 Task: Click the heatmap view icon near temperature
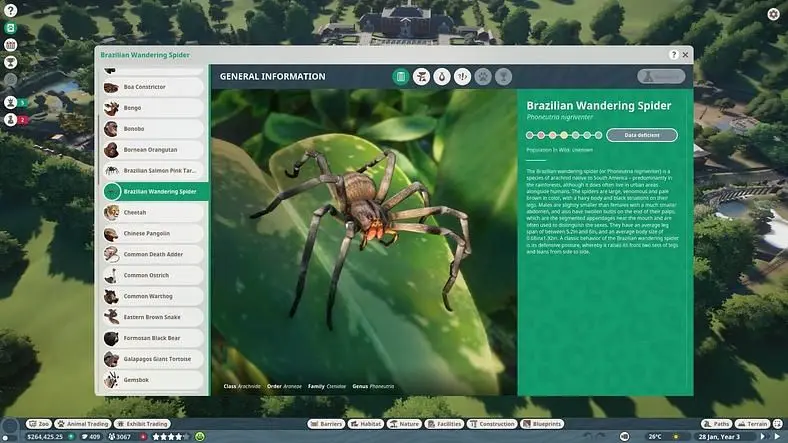[x=624, y=437]
